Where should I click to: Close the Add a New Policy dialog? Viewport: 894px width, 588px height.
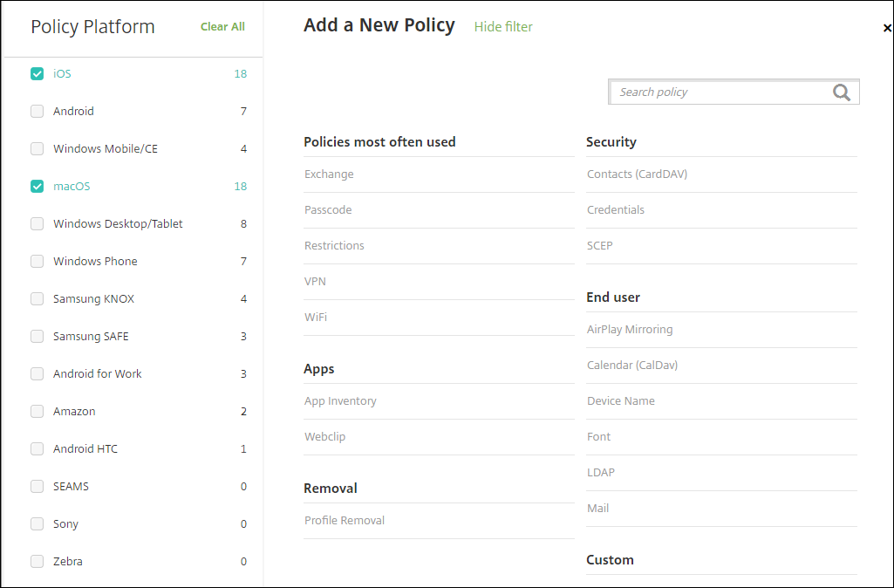[x=886, y=28]
